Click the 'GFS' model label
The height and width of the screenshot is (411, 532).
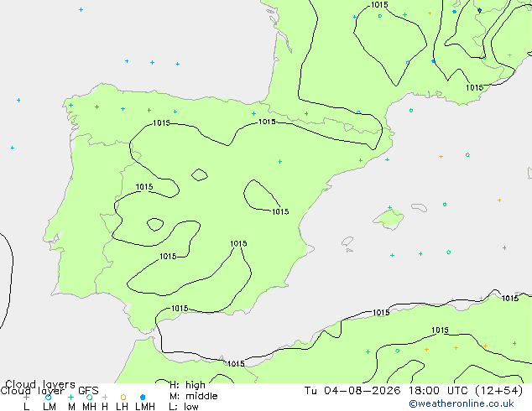(x=88, y=391)
